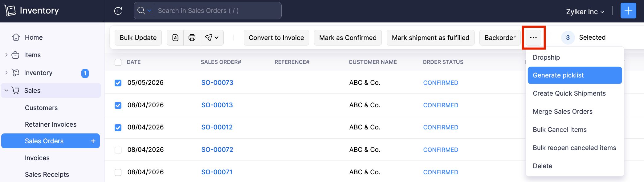Viewport: 644px width, 182px height.
Task: Uncheck the SO-00013 row checkbox
Action: click(118, 105)
